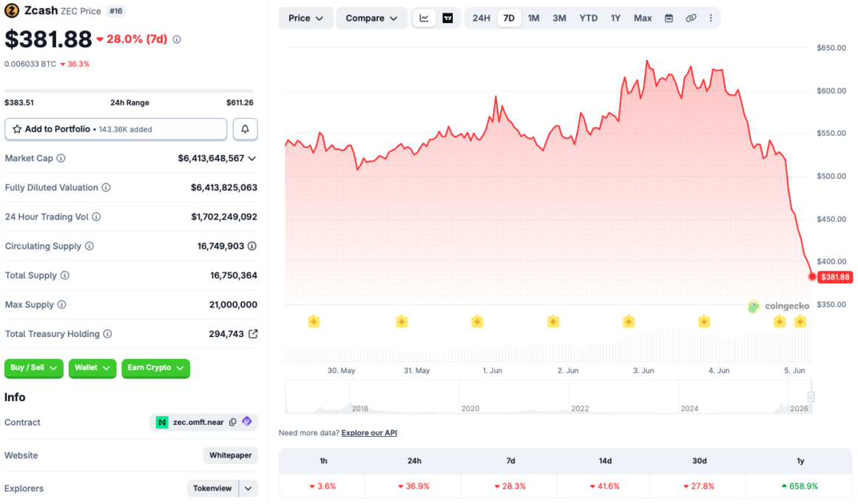Image resolution: width=858 pixels, height=504 pixels.
Task: Select the 7D time range
Action: click(509, 18)
